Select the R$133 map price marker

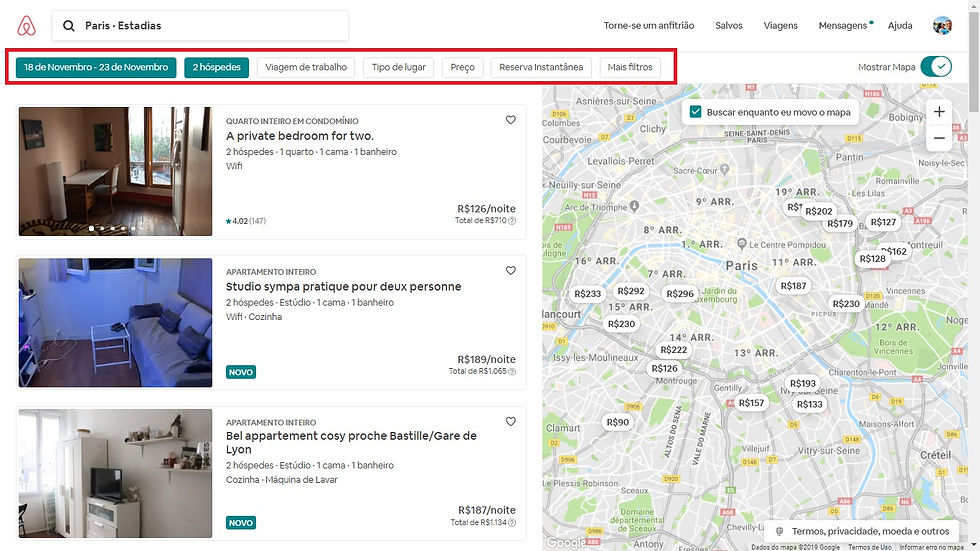[810, 404]
